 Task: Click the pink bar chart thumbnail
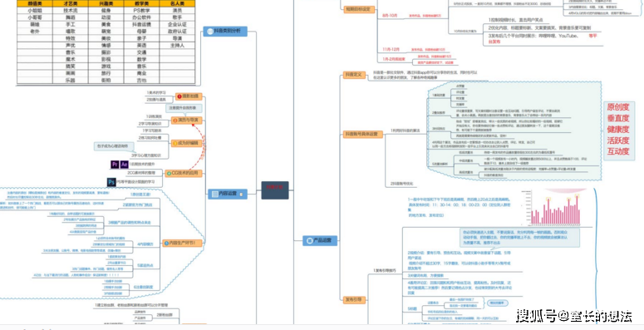point(556,209)
